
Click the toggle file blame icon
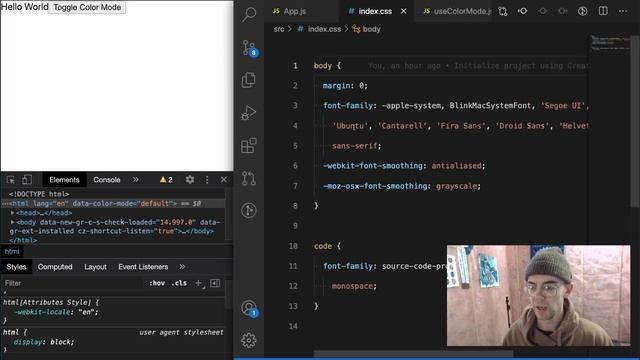[x=522, y=11]
